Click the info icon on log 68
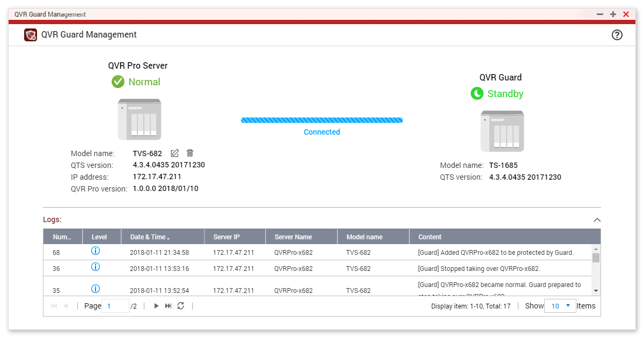 coord(96,251)
